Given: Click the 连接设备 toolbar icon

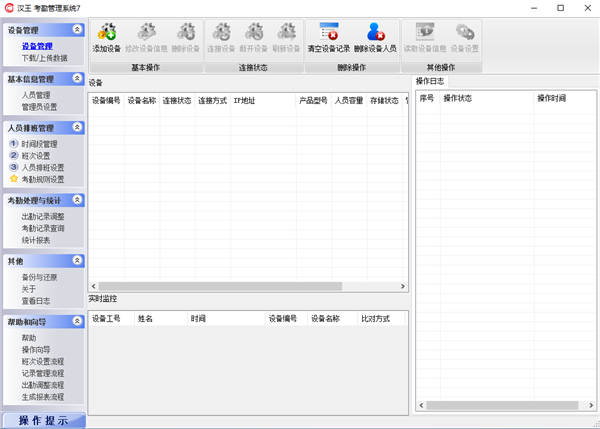Looking at the screenshot, I should [x=221, y=32].
